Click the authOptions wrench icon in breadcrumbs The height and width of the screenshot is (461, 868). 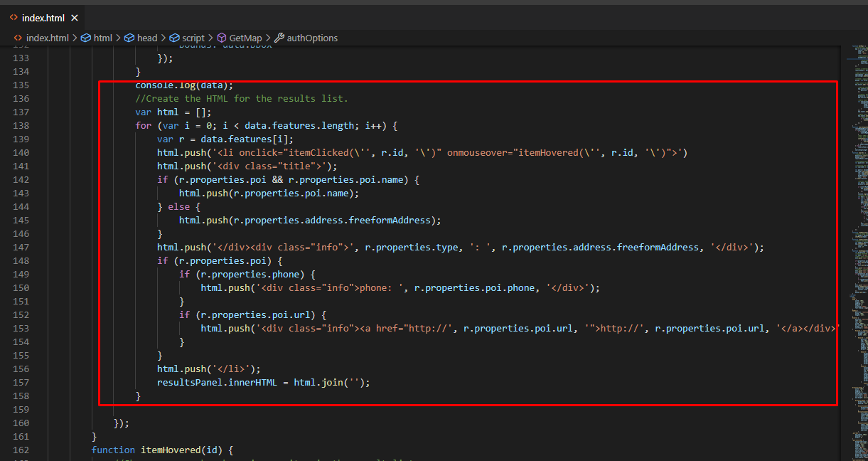click(x=279, y=38)
